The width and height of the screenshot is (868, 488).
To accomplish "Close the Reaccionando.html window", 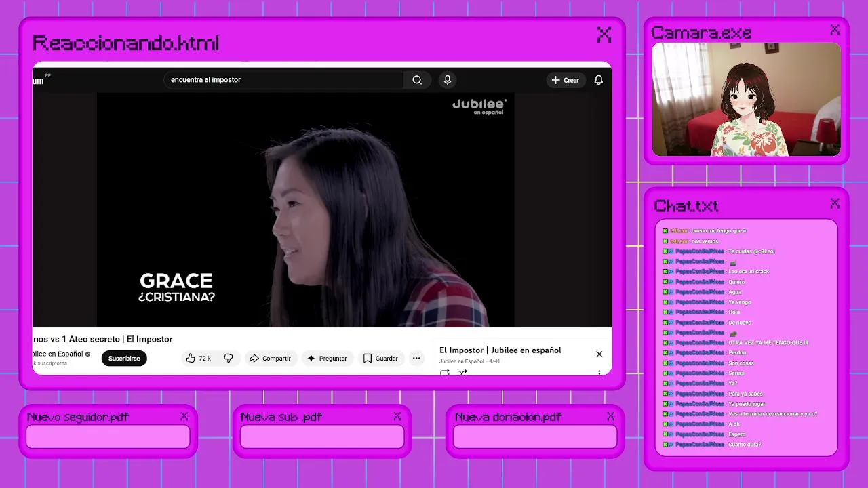I will pyautogui.click(x=604, y=35).
